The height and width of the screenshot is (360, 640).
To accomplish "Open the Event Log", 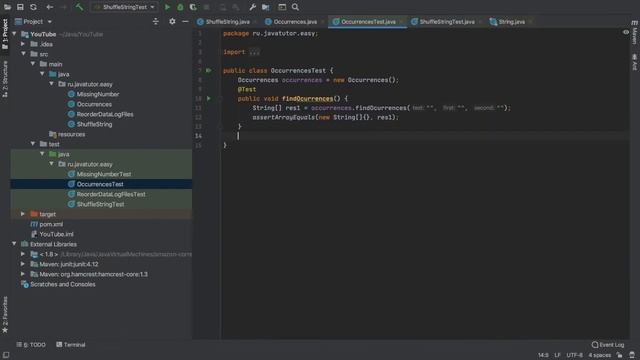I will coord(608,344).
